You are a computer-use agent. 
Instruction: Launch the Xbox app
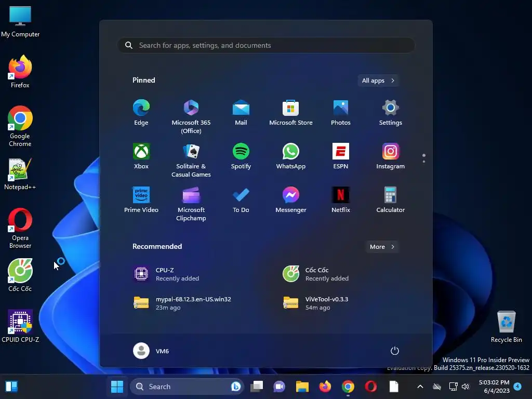(141, 156)
